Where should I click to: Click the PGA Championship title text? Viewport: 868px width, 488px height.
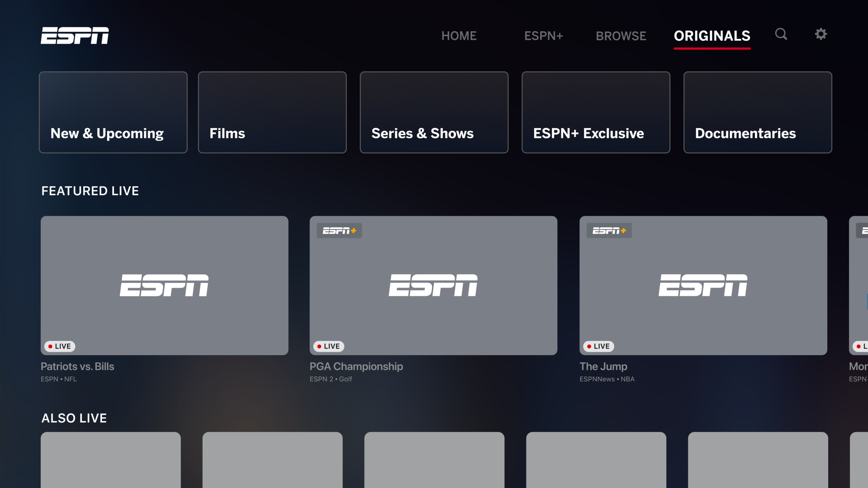(356, 366)
